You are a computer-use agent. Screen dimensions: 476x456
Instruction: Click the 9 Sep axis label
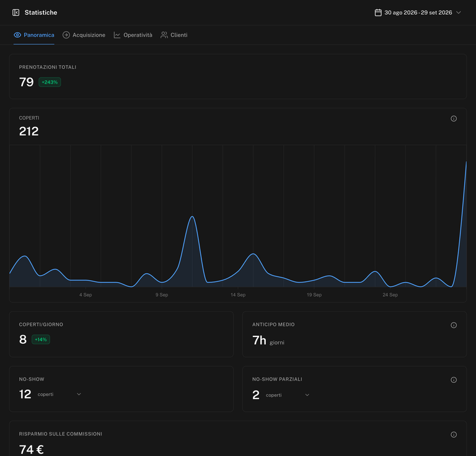coord(162,295)
